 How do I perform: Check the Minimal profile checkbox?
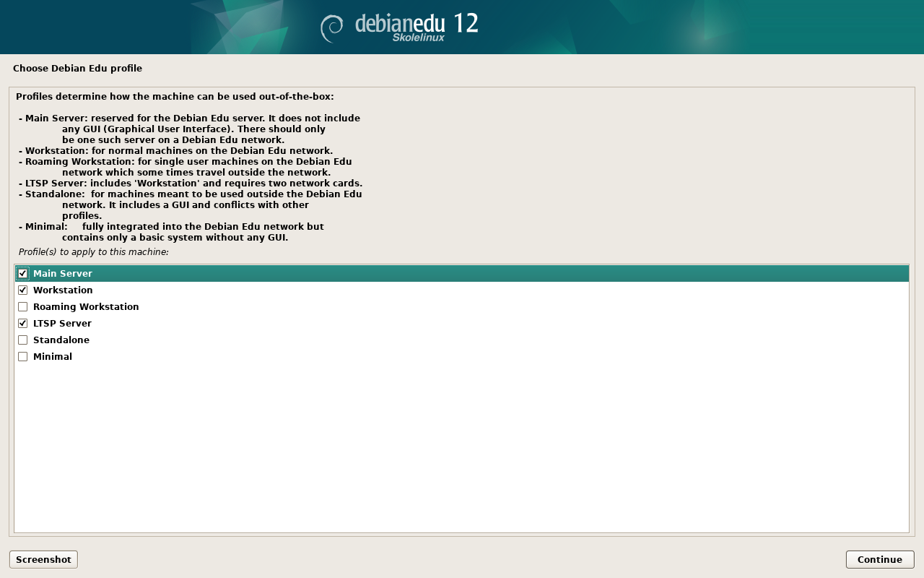point(23,357)
